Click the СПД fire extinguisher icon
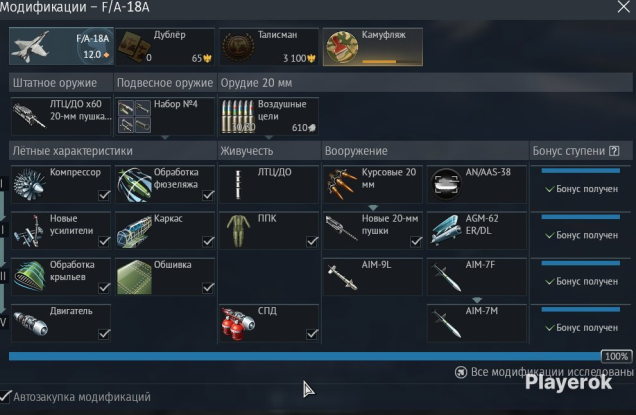 (x=238, y=323)
